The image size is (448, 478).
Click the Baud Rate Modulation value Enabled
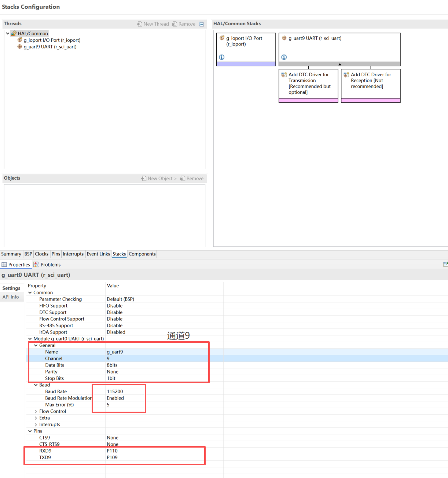[115, 398]
